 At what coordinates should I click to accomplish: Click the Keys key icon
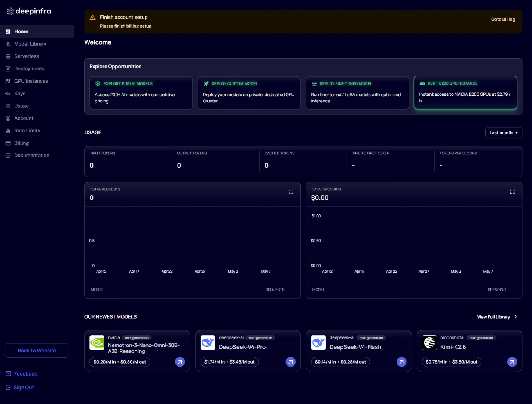click(8, 94)
